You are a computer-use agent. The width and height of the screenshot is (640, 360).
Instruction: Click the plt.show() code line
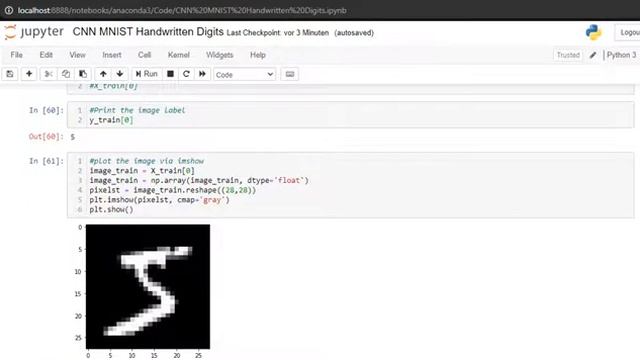111,210
